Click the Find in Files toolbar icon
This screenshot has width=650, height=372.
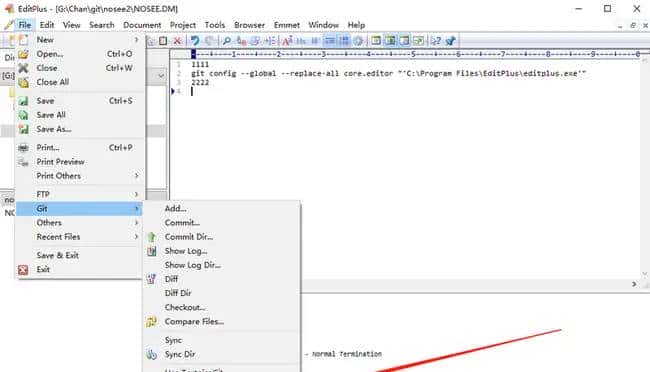(x=255, y=41)
